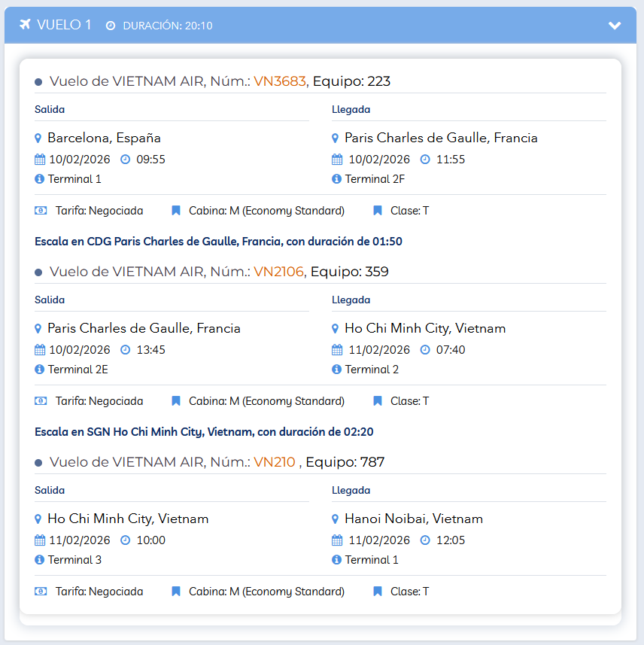Click the info icon beside Terminal 2F
The height and width of the screenshot is (645, 644).
click(x=336, y=179)
